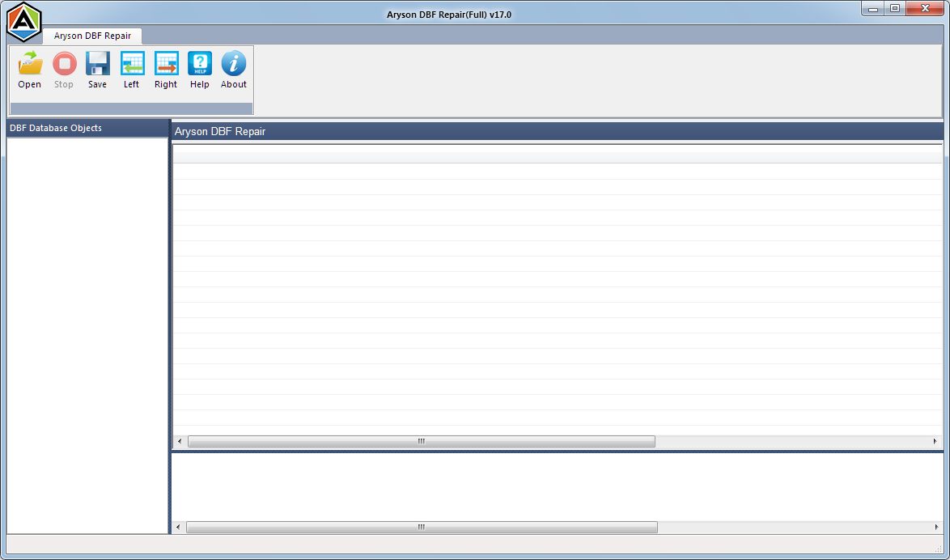
Task: Move to Right column view icon
Action: pyautogui.click(x=166, y=64)
